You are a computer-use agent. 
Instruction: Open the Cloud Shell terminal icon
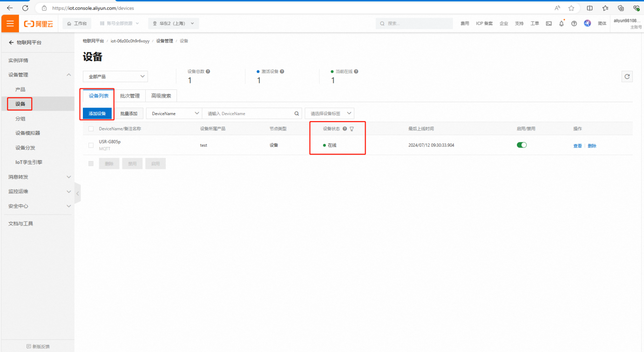point(549,23)
